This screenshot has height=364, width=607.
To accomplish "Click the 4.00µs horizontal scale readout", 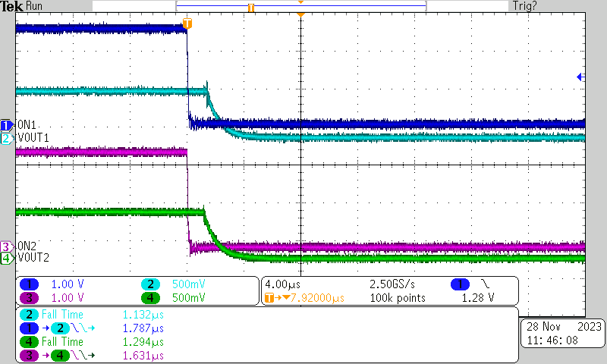I will 282,284.
